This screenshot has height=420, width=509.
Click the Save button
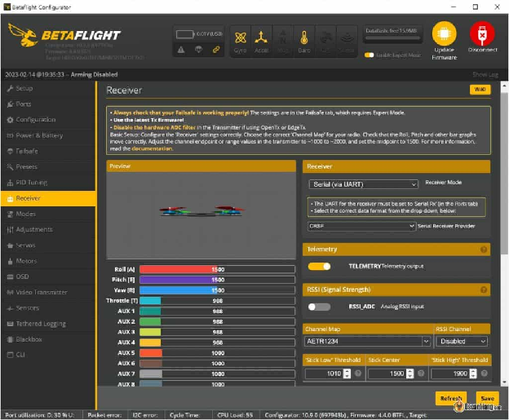tap(487, 398)
